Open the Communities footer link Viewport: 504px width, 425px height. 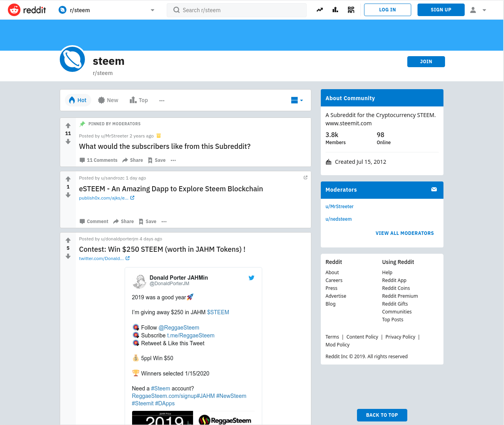click(397, 312)
